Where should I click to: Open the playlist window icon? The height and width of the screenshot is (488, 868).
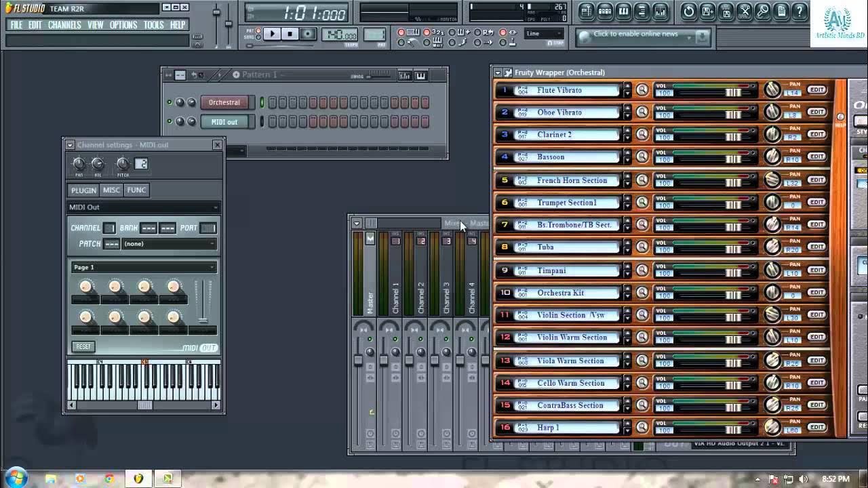[587, 12]
